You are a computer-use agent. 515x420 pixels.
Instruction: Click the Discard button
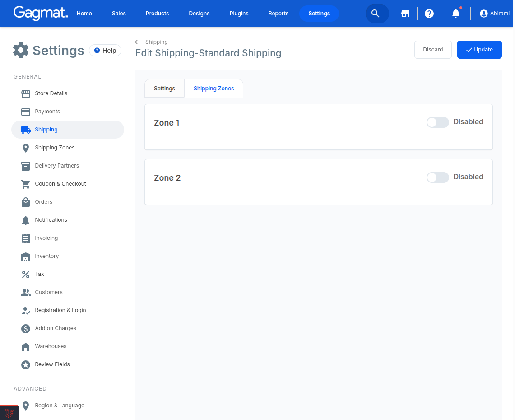pyautogui.click(x=433, y=50)
